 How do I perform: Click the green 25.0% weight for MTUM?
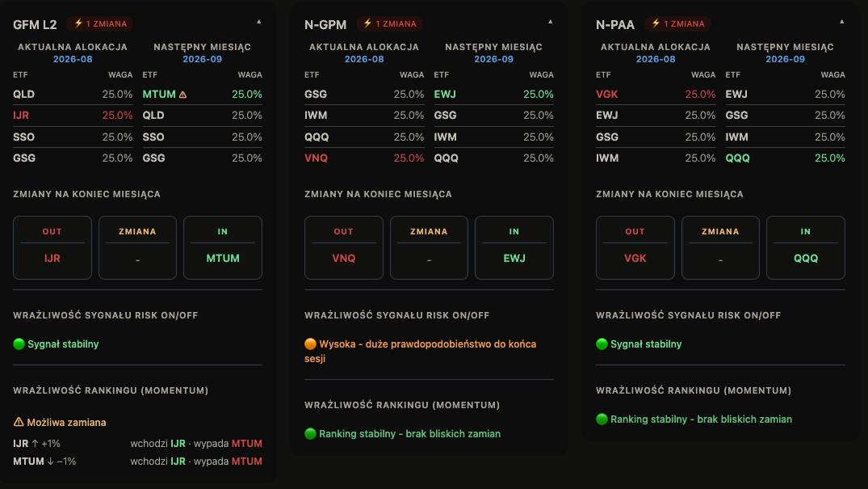(247, 95)
